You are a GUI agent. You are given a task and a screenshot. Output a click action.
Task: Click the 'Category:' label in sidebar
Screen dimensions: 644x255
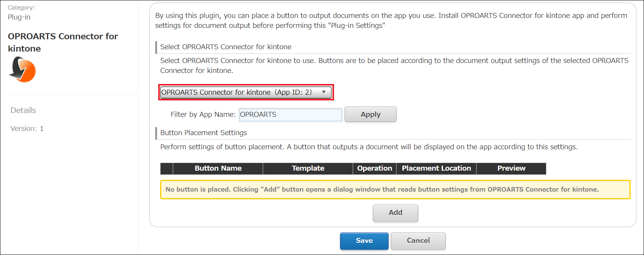[x=21, y=8]
